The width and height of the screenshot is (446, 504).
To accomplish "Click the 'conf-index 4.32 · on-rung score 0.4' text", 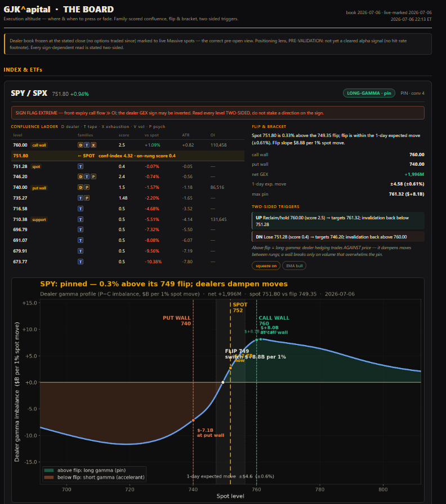I will (x=137, y=156).
